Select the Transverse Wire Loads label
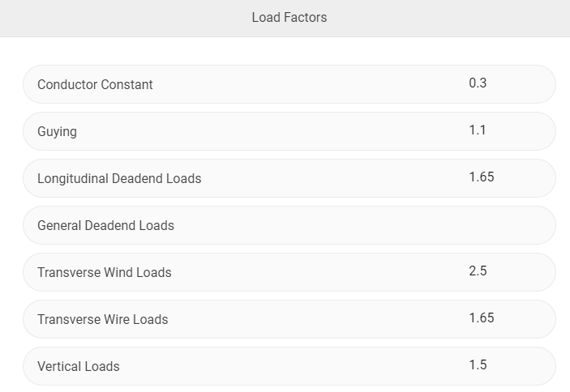The image size is (570, 392). click(x=102, y=319)
